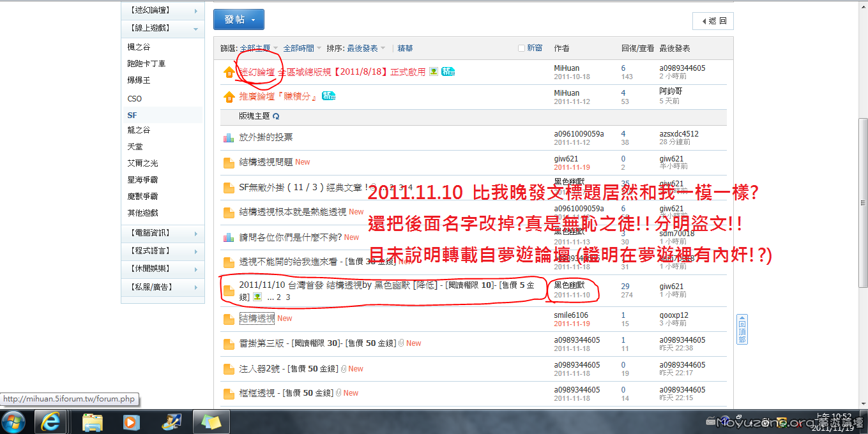This screenshot has width=868, height=434.
Task: Click the 回頂部 back-to-top button
Action: (742, 329)
